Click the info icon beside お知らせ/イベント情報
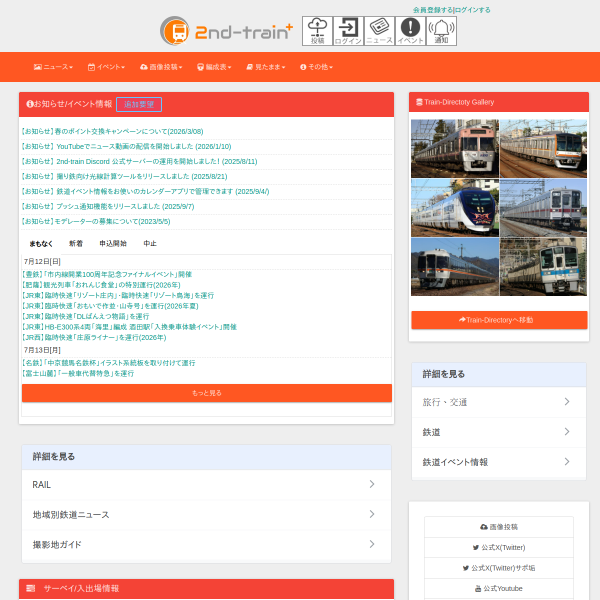600x600 pixels. (29, 104)
